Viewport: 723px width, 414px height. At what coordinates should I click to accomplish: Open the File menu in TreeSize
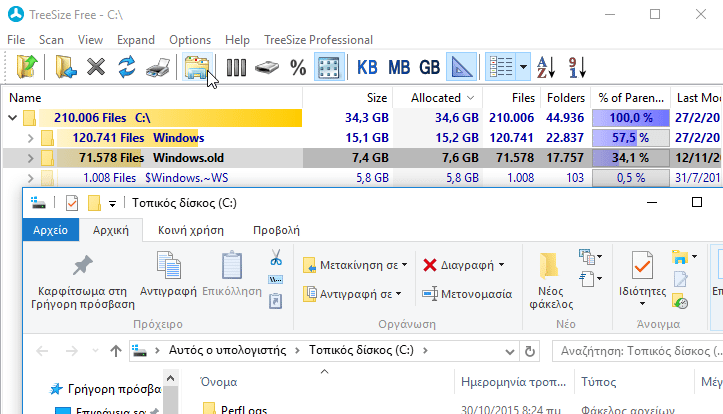pos(16,40)
